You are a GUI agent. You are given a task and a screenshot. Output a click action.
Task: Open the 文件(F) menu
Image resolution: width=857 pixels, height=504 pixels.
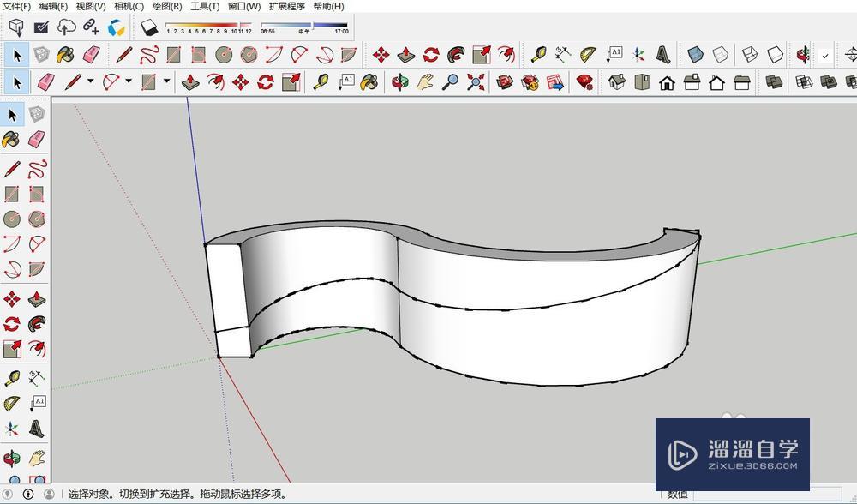(17, 6)
